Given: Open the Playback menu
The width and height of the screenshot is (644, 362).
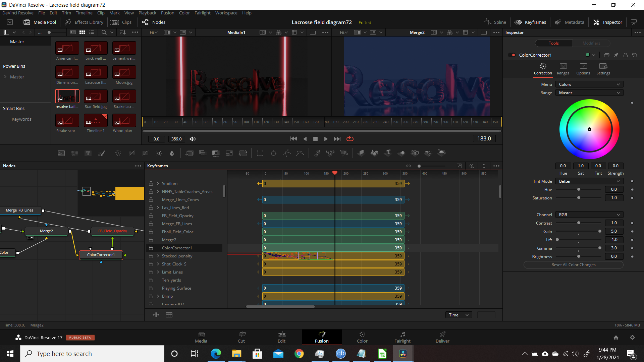Looking at the screenshot, I should click(147, 13).
